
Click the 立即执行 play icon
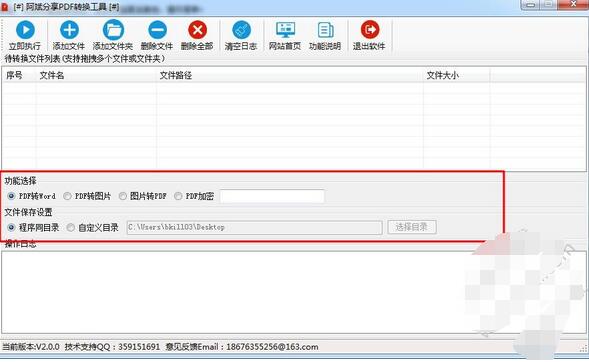tap(26, 30)
